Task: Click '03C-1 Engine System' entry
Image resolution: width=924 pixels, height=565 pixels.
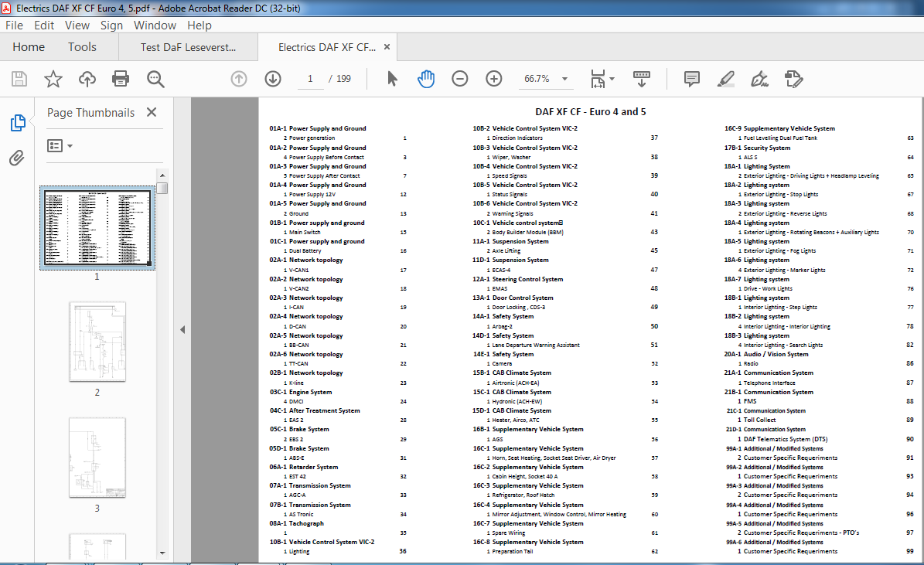Action: 301,392
